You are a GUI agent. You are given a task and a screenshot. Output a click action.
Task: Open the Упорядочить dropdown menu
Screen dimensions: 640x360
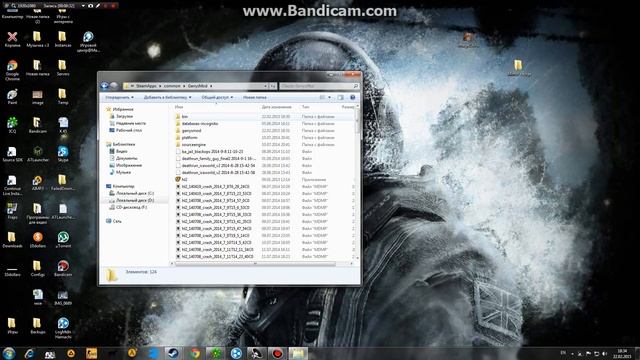(119, 98)
